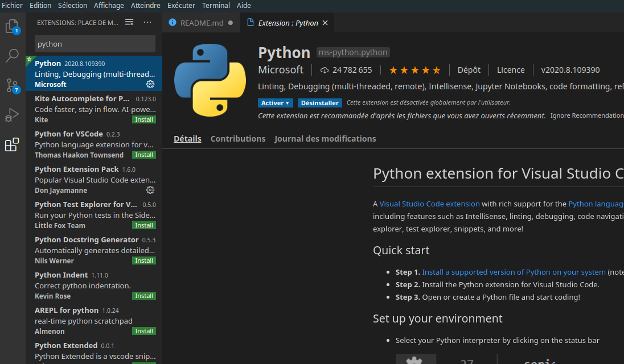Click the gear on Python Extension Pack

pos(150,190)
